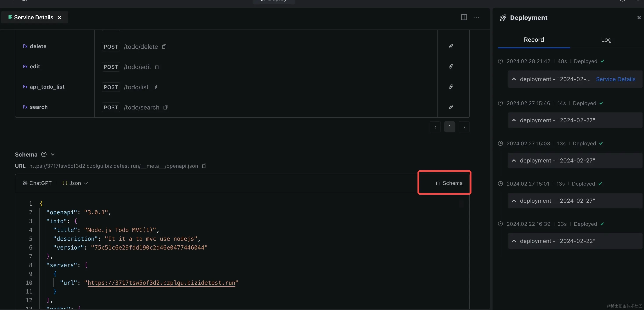Image resolution: width=644 pixels, height=310 pixels.
Task: Copy the openapi.json URL with the copy icon
Action: (x=204, y=166)
